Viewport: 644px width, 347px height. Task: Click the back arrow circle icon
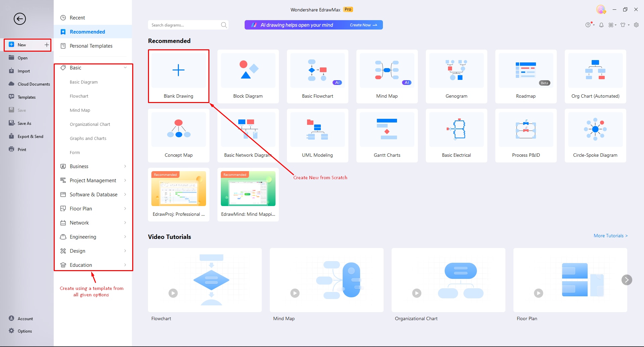click(20, 19)
